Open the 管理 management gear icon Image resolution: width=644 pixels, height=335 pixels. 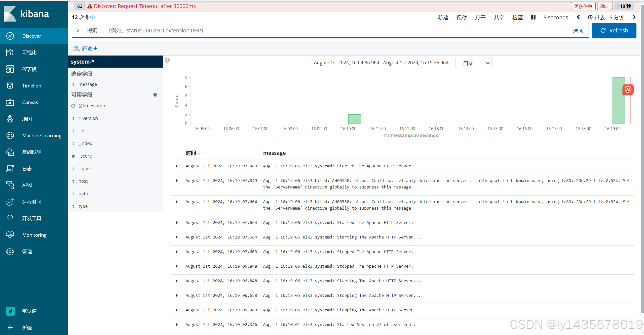[x=10, y=252]
